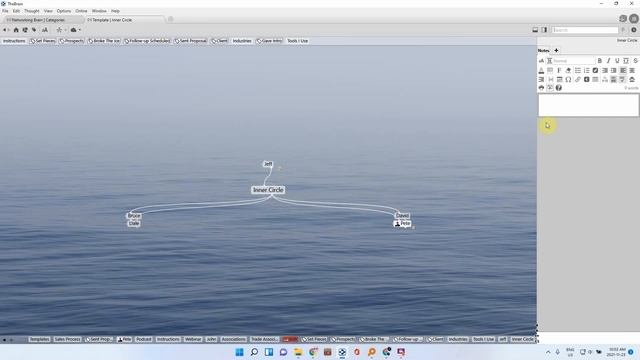The height and width of the screenshot is (360, 640).
Task: Open the Windows Start menu
Action: [x=240, y=352]
